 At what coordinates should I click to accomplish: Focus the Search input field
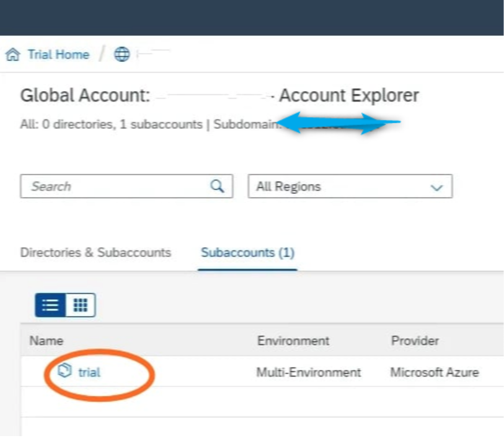[x=126, y=186]
